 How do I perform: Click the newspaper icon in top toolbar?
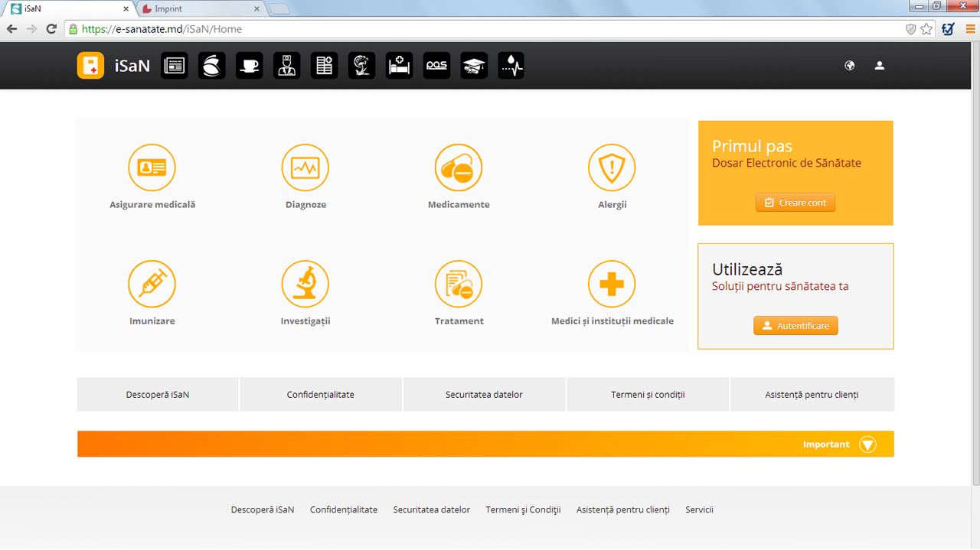pos(175,66)
